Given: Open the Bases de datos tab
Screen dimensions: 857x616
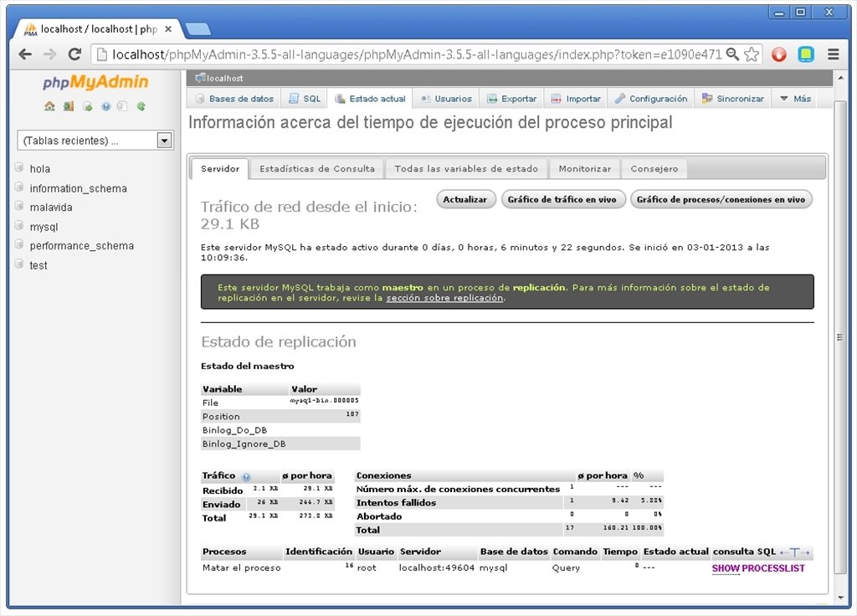Looking at the screenshot, I should point(235,99).
